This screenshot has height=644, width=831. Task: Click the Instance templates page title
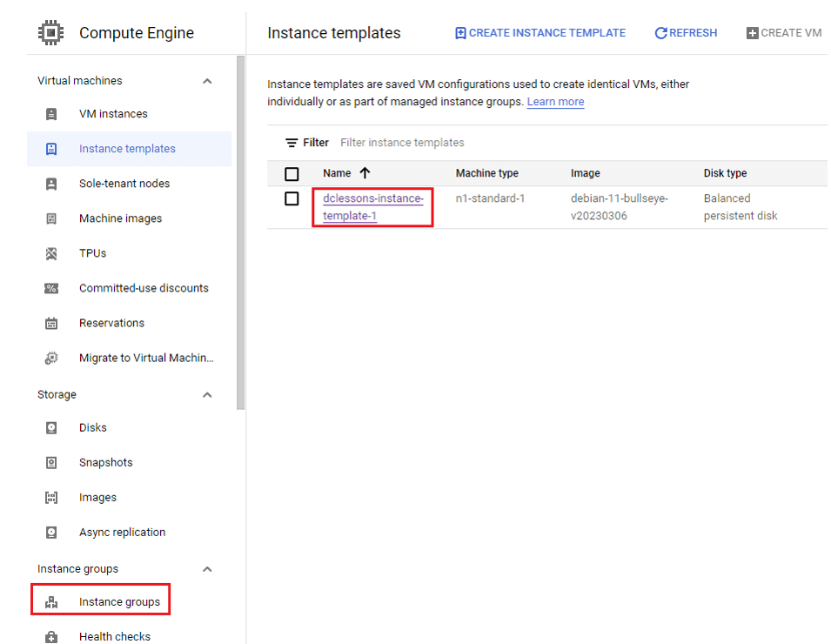point(334,33)
